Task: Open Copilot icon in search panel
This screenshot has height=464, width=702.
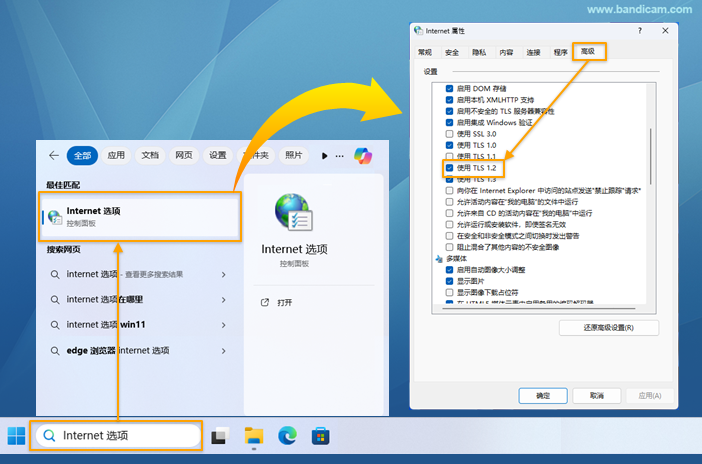Action: pyautogui.click(x=363, y=156)
